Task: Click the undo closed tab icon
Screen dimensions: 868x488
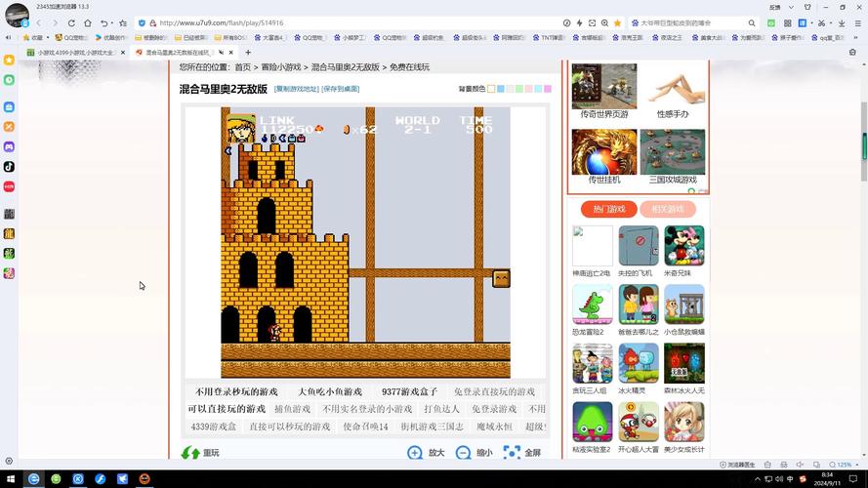Action: 103,23
